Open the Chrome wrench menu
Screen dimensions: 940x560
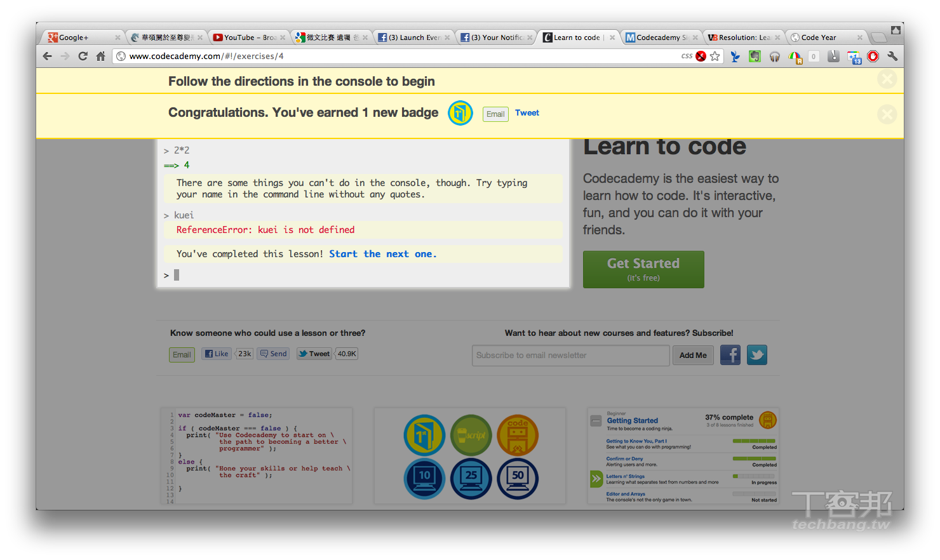click(892, 57)
